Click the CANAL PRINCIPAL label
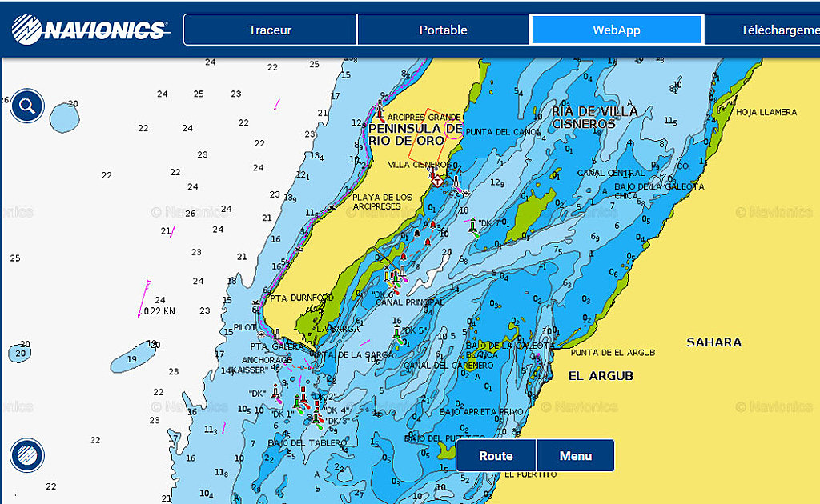 (409, 302)
